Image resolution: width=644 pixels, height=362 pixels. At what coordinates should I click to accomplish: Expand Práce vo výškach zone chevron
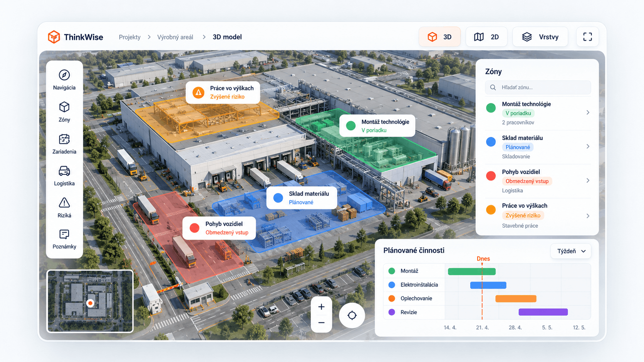[x=588, y=216]
